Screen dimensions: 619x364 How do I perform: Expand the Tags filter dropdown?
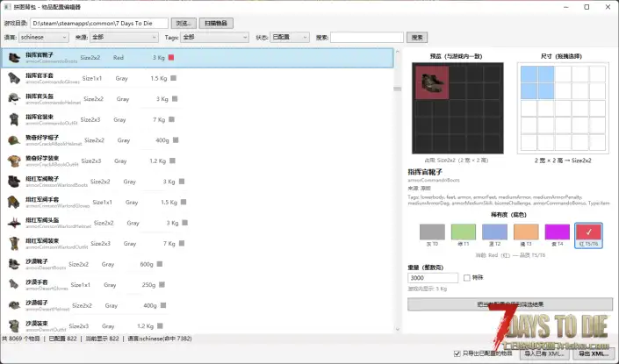pos(215,37)
